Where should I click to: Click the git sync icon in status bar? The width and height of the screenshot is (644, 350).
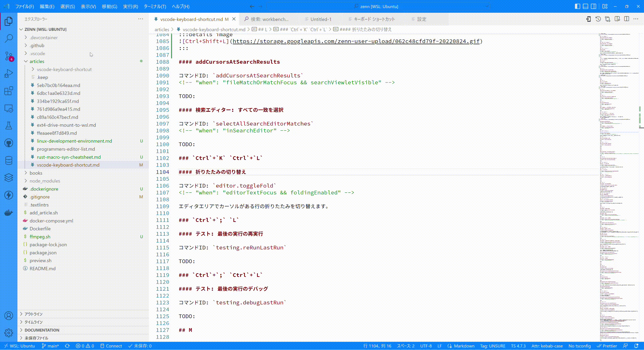coord(67,346)
